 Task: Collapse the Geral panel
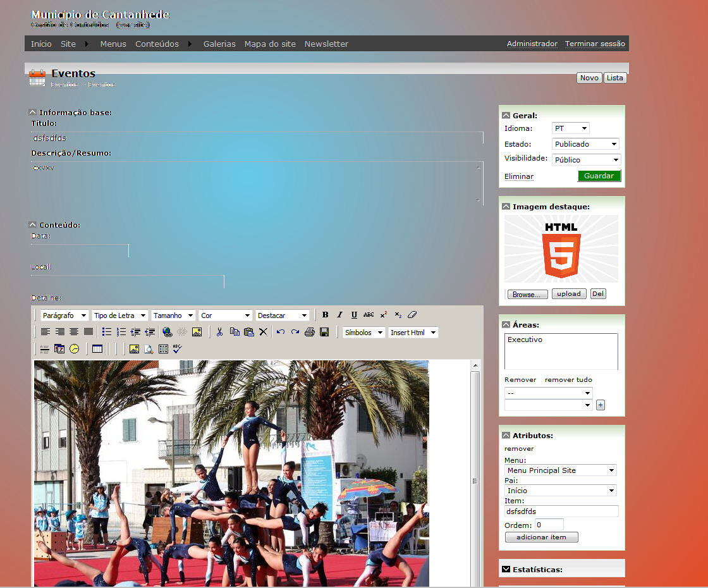506,116
